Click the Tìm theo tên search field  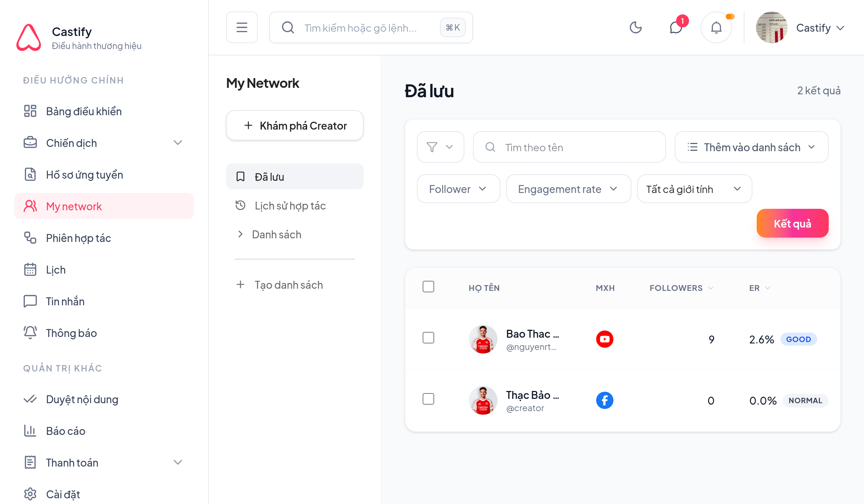569,147
